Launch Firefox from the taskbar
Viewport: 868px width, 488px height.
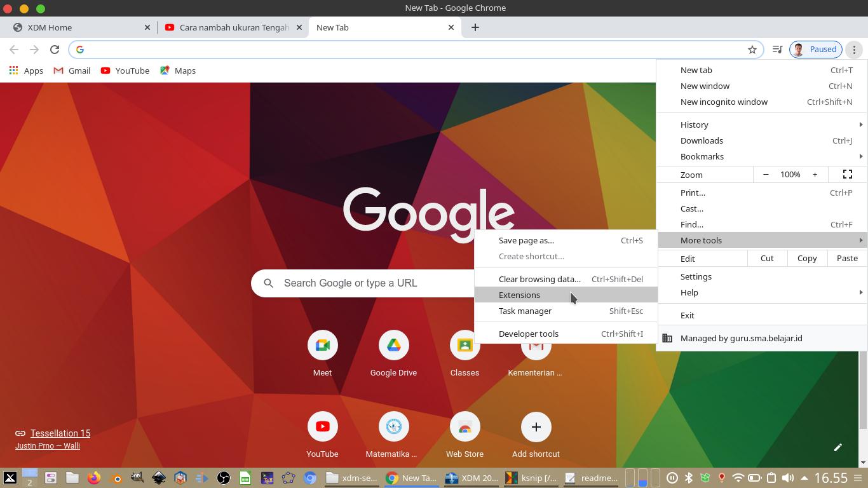click(94, 478)
